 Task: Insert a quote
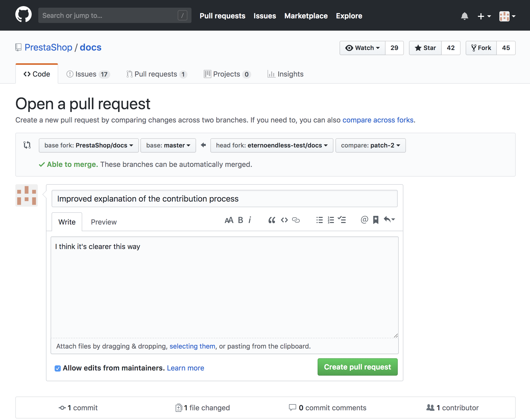(x=272, y=220)
